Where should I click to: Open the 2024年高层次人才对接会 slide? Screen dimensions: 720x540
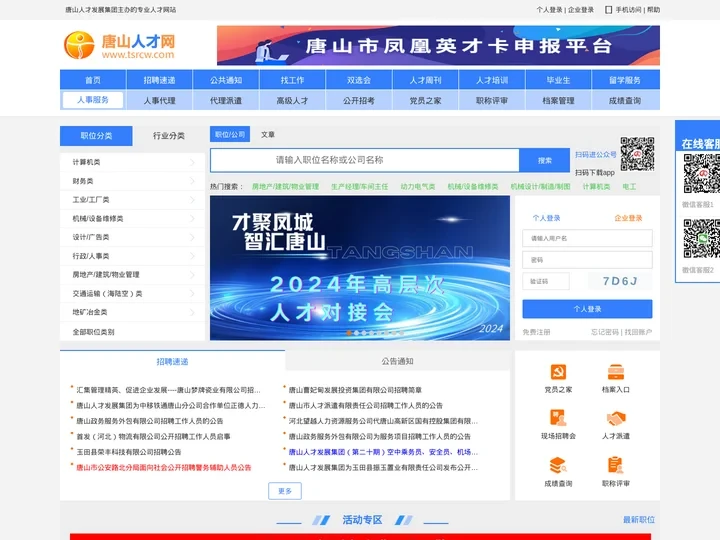360,268
